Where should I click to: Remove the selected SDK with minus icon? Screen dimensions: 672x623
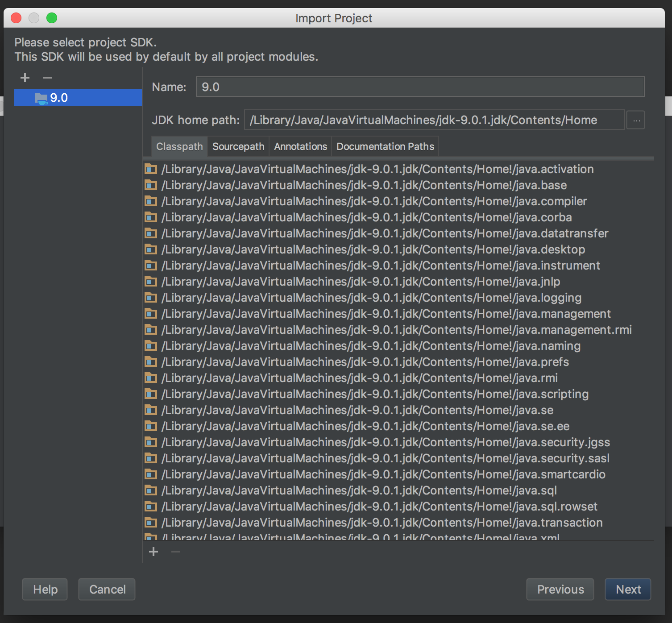click(x=47, y=78)
